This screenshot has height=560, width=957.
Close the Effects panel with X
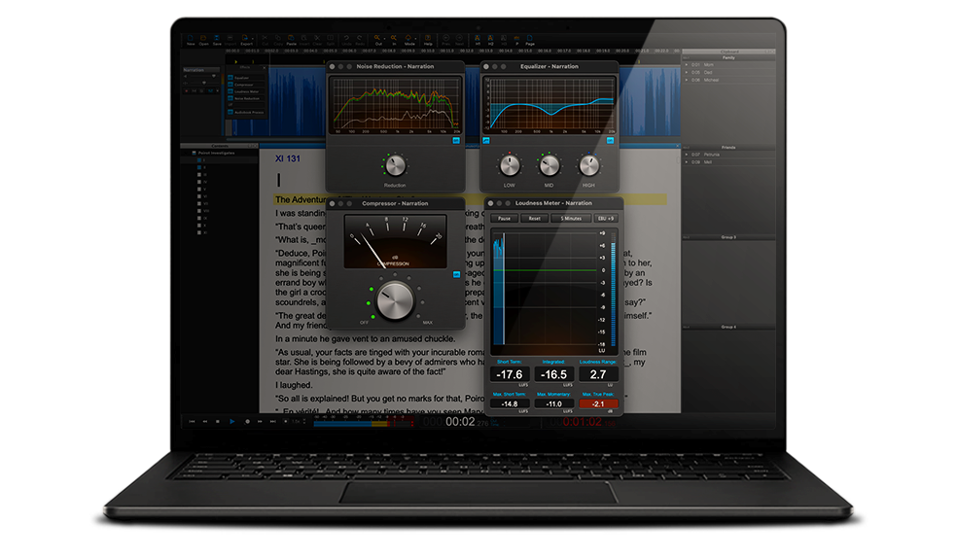click(x=265, y=68)
